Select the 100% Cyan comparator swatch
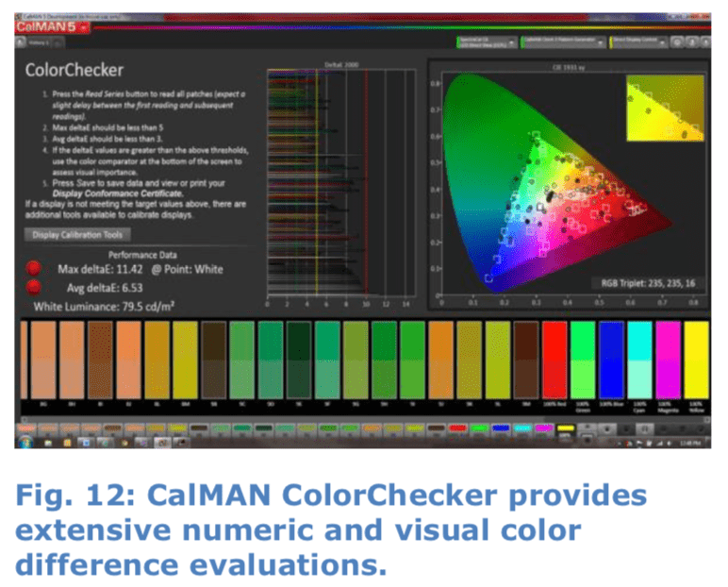Screen dimensions: 728x587 (x=639, y=360)
